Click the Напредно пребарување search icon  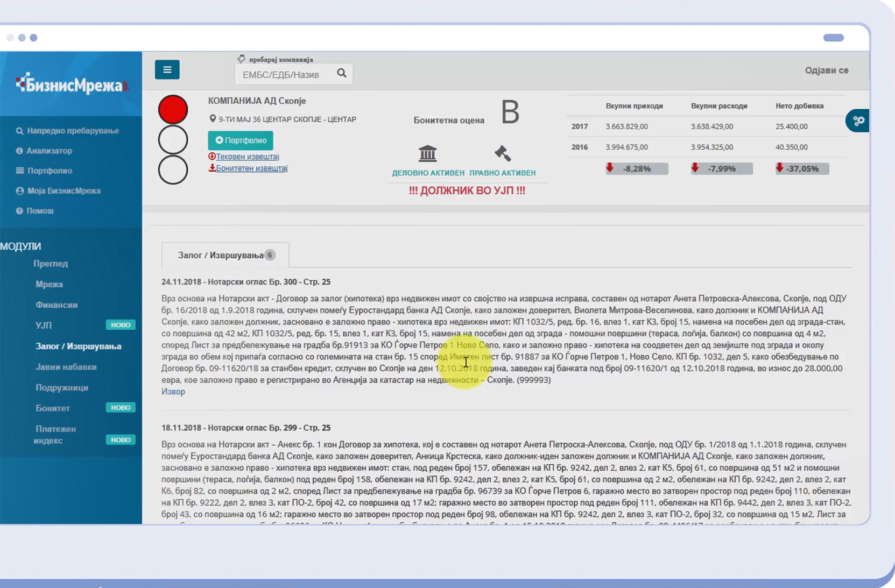click(x=20, y=131)
